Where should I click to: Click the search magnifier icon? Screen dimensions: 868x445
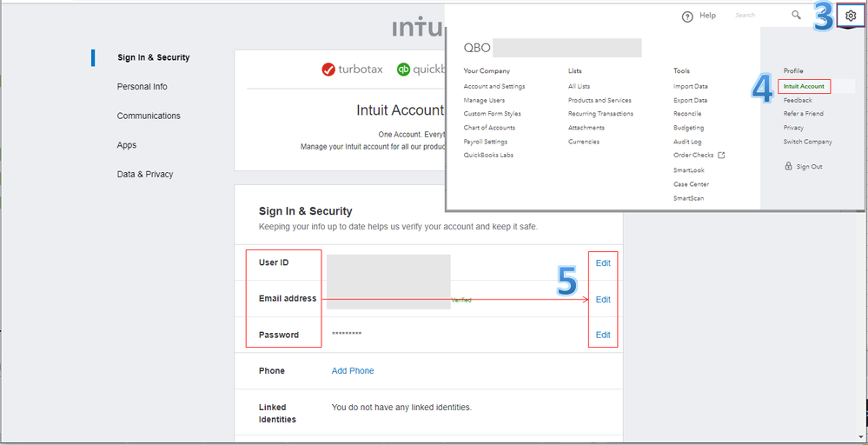(796, 15)
